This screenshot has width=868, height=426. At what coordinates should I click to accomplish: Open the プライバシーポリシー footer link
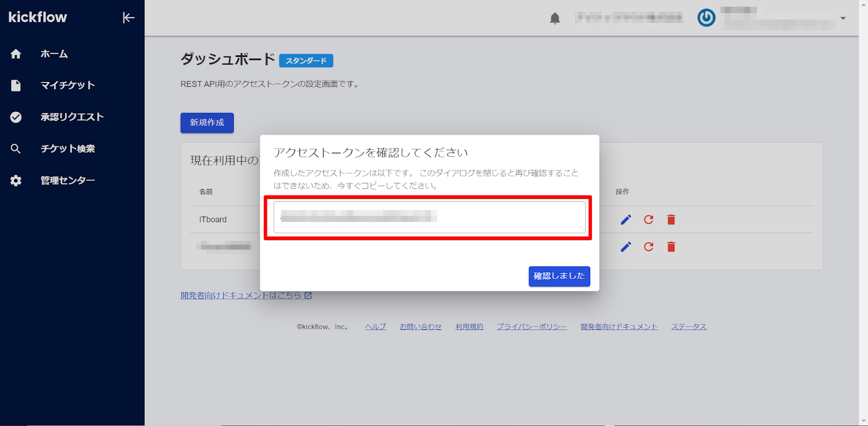[532, 327]
